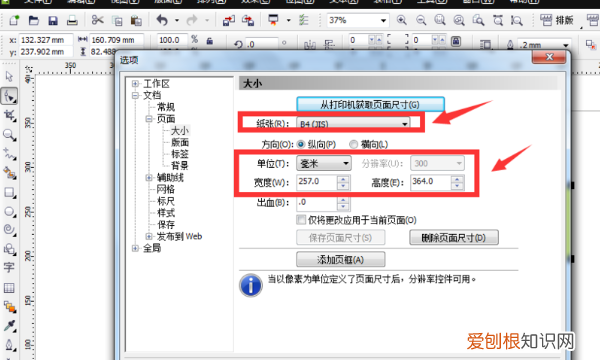Click the Copy icon in toolbar
The image size is (600, 360).
(117, 20)
